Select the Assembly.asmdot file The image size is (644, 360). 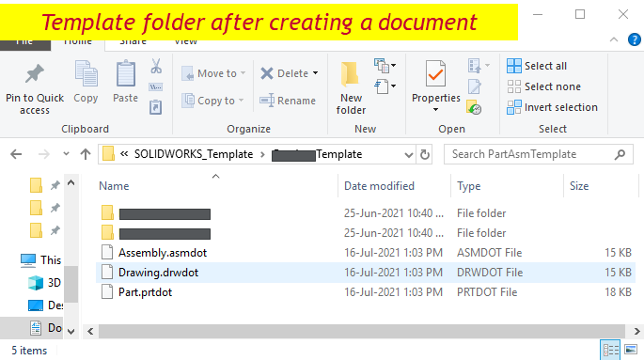pyautogui.click(x=366, y=253)
